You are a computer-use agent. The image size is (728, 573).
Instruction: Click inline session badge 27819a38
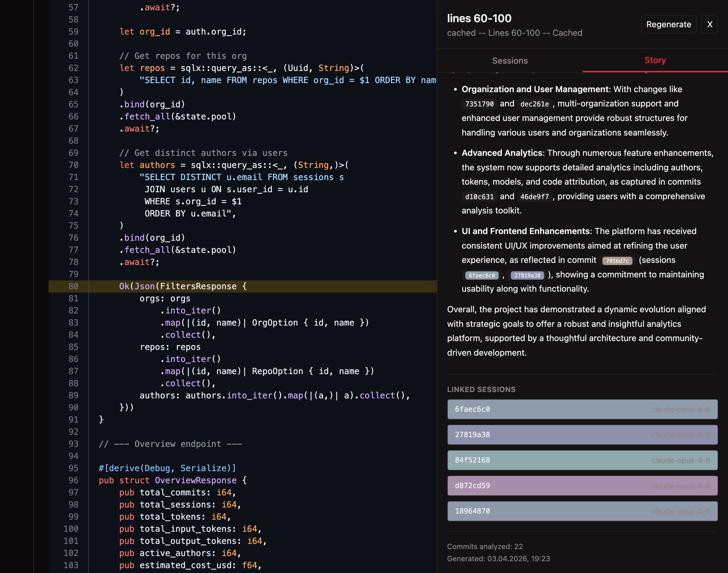tap(527, 275)
